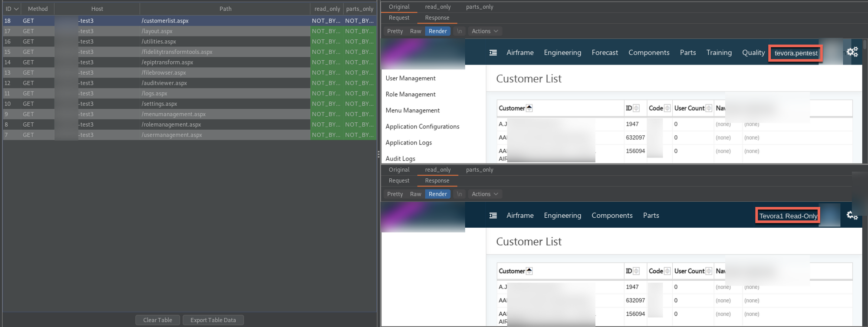Toggle the \n option in upper response viewer

[x=459, y=31]
